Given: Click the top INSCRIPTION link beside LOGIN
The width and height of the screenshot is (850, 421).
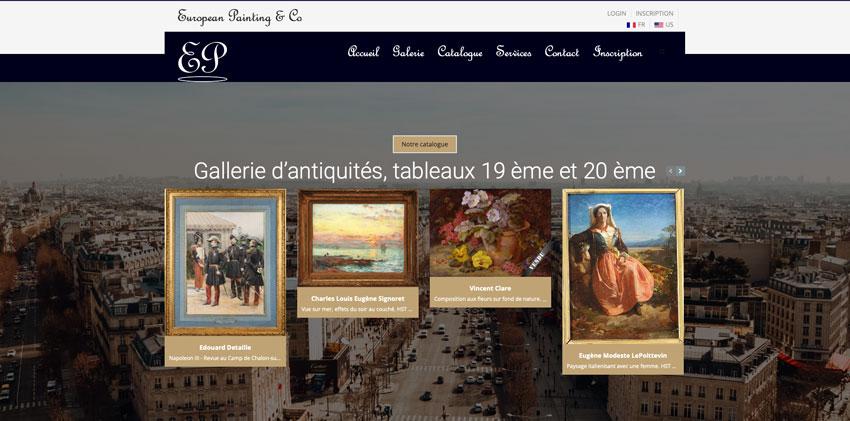Looking at the screenshot, I should (x=654, y=14).
